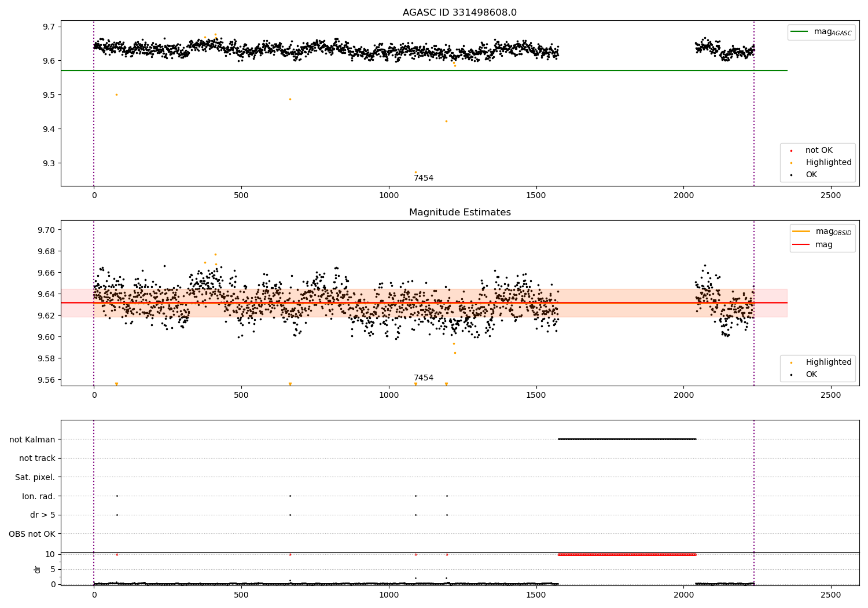Click the 'not Kalman' row label
Viewport: 868px width, 608px height.
pos(32,439)
